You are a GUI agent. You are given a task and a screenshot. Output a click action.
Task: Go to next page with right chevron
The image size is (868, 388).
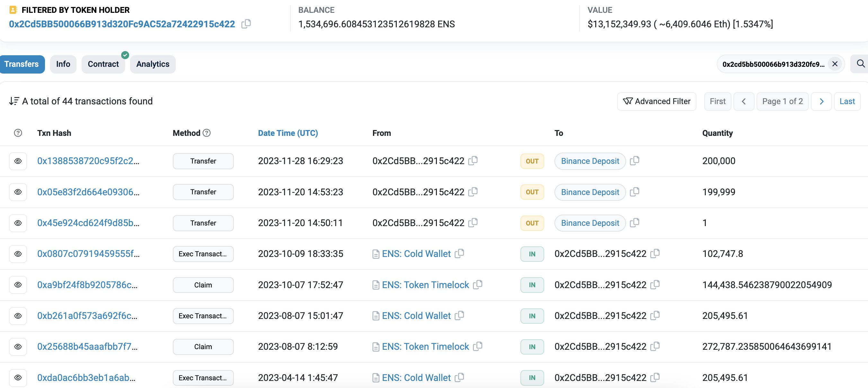click(821, 101)
